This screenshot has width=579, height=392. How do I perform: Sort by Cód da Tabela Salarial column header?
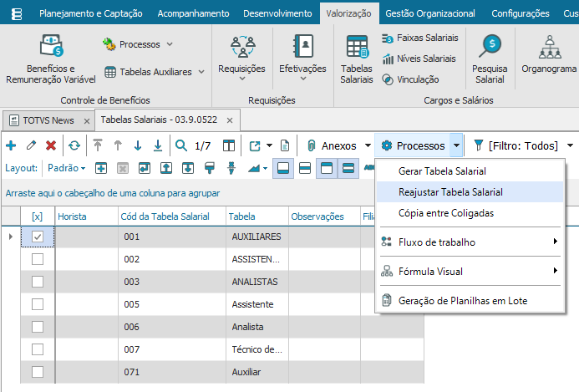pyautogui.click(x=165, y=216)
